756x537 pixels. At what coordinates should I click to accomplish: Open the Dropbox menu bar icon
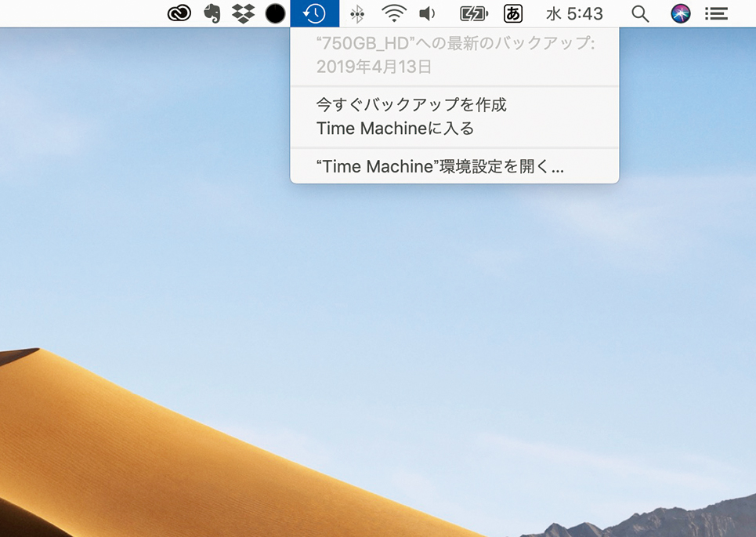coord(243,13)
